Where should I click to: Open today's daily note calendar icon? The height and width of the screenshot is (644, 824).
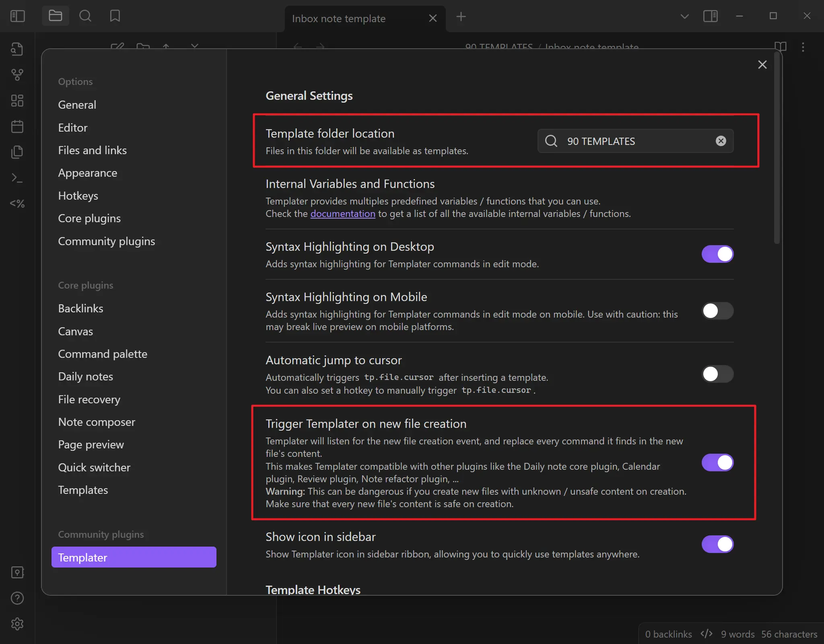(x=17, y=126)
